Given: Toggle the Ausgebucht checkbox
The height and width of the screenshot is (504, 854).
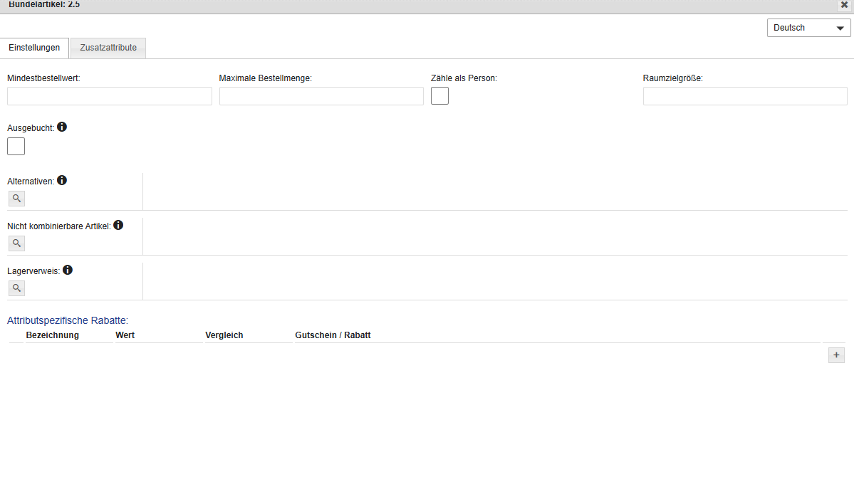Looking at the screenshot, I should [x=16, y=147].
